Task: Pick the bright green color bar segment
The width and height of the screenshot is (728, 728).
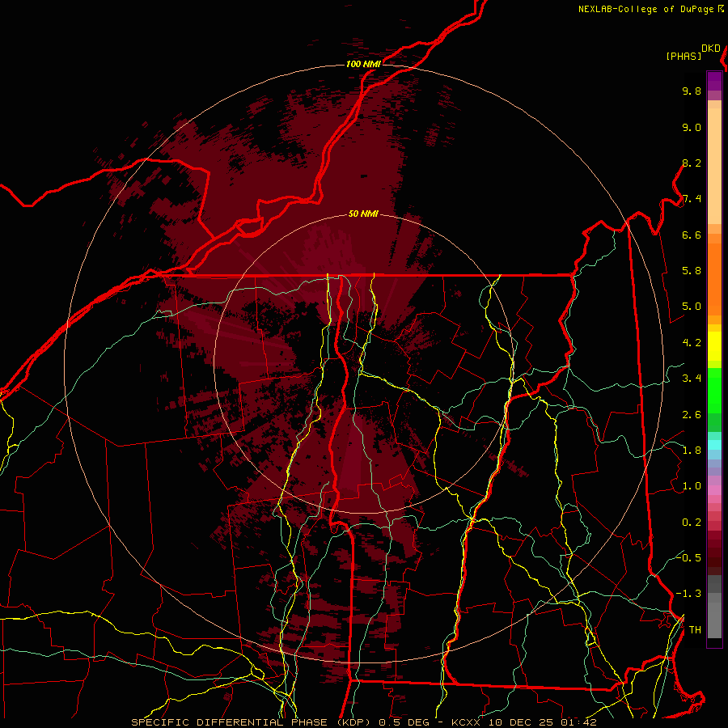Action: pyautogui.click(x=714, y=390)
